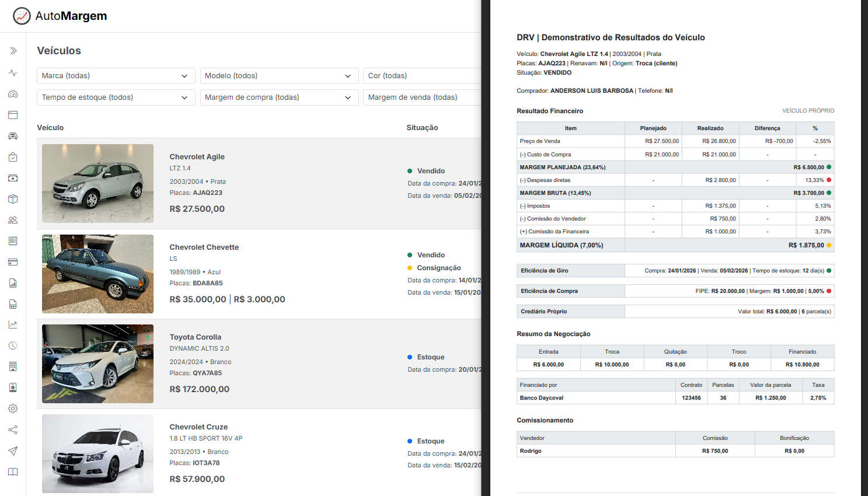
Task: Expand the sidebar with double-chevron icon
Action: click(x=13, y=51)
